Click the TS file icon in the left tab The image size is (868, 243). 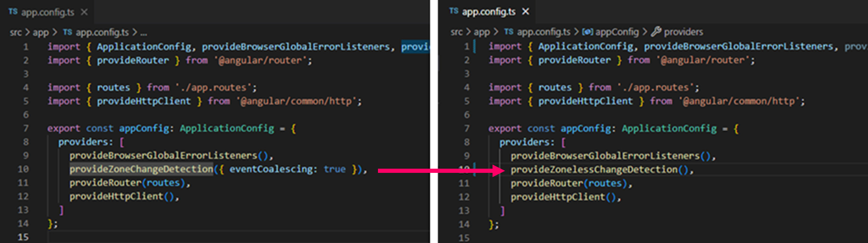[x=13, y=12]
